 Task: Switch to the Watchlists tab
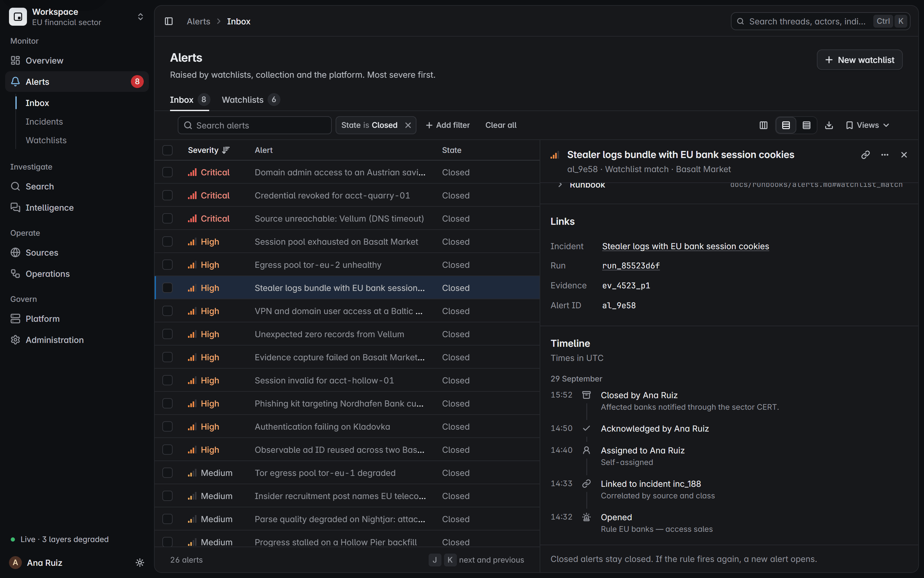[x=251, y=100]
